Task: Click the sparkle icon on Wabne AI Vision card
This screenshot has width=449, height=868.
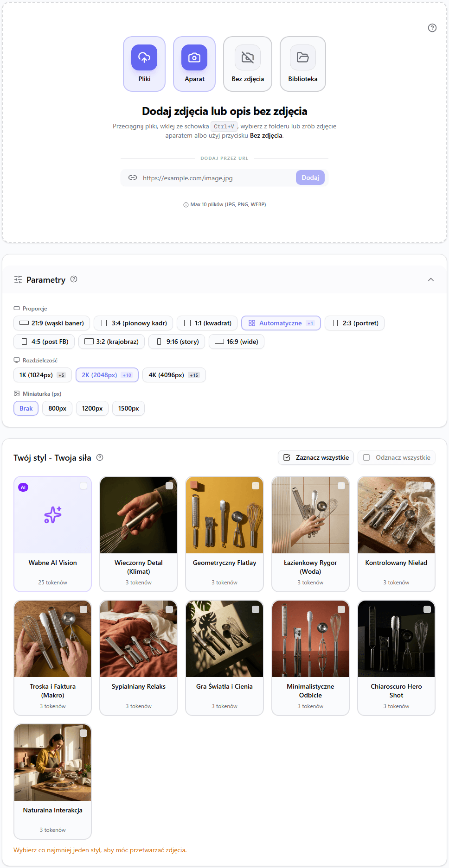Action: click(x=53, y=515)
